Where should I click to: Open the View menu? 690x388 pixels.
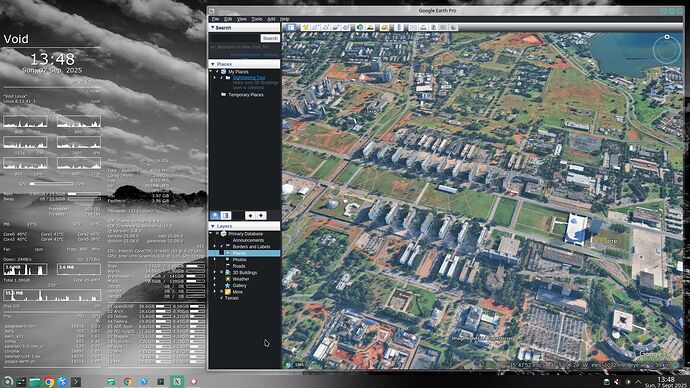point(242,19)
